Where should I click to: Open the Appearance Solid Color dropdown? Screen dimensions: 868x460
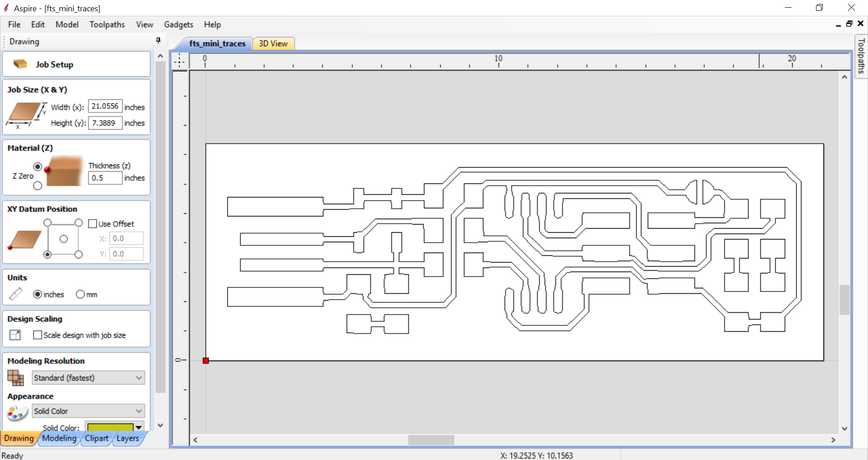pos(88,411)
